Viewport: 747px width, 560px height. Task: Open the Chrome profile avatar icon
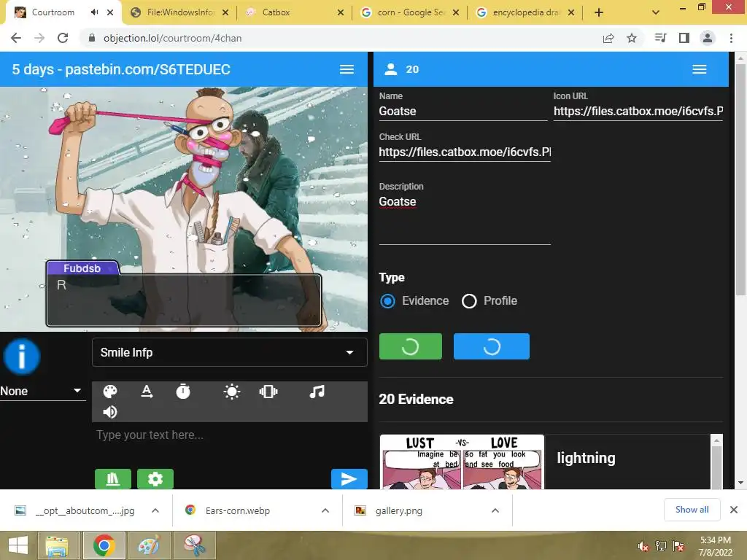tap(708, 38)
